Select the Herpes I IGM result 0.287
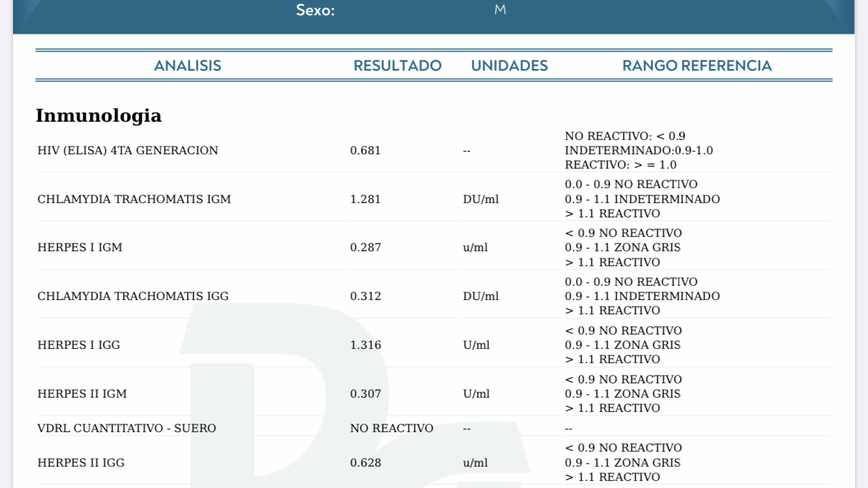The image size is (868, 488). tap(365, 247)
